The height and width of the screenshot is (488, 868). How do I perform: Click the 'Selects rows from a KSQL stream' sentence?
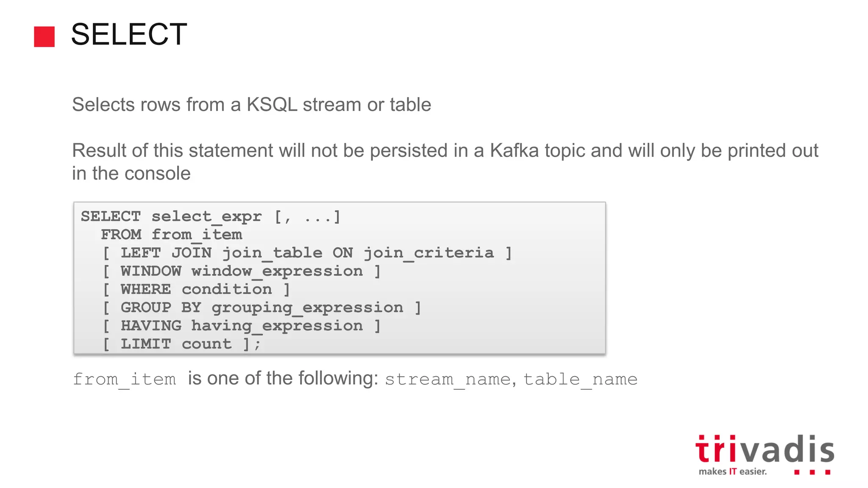click(x=251, y=105)
